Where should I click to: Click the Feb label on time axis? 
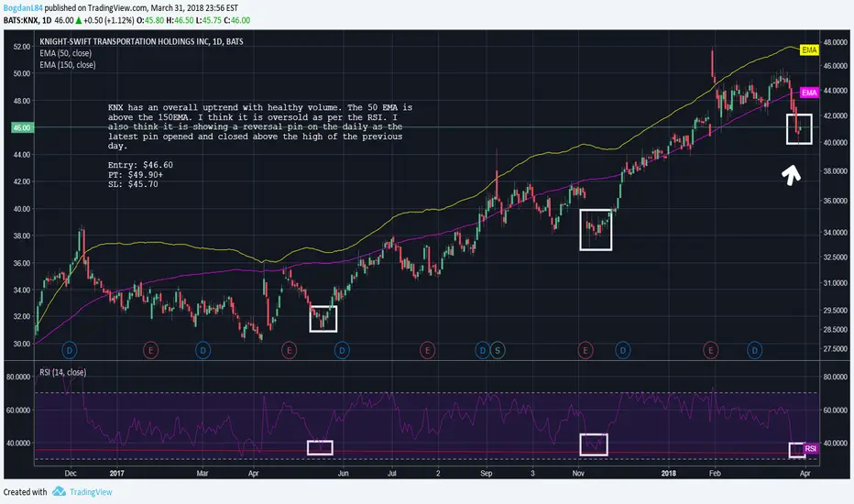tap(715, 473)
